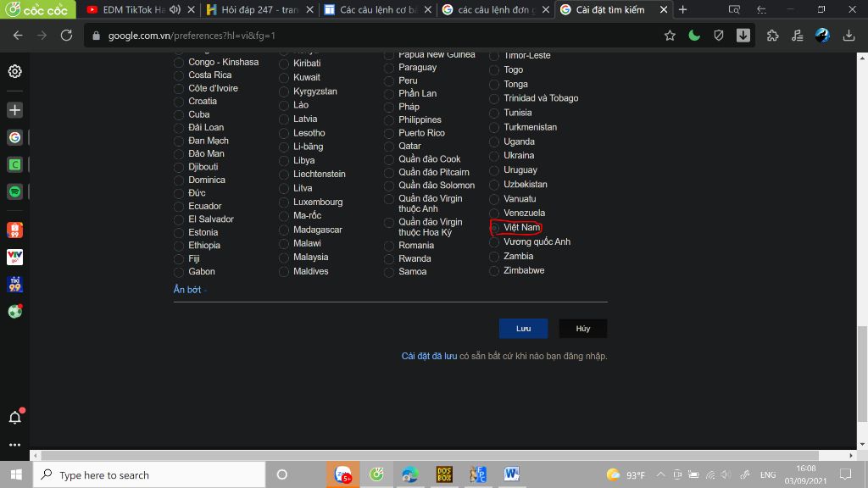Click the vertical page scrollbar thumb
The height and width of the screenshot is (488, 868).
click(x=862, y=374)
